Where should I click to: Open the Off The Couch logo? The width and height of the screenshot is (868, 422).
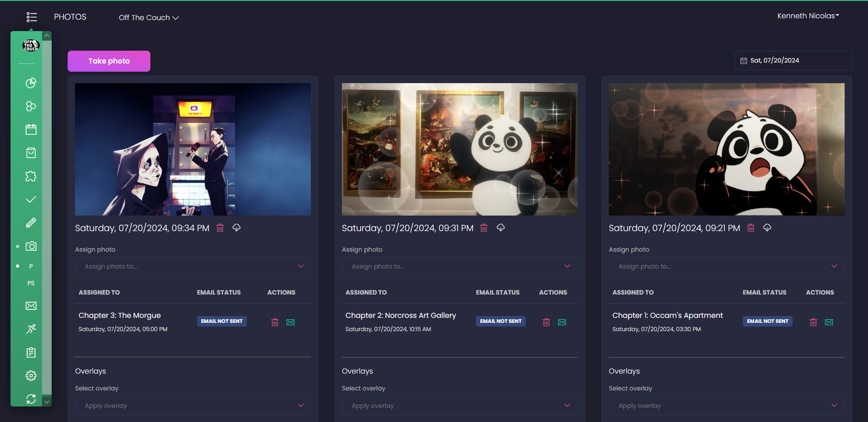coord(31,45)
